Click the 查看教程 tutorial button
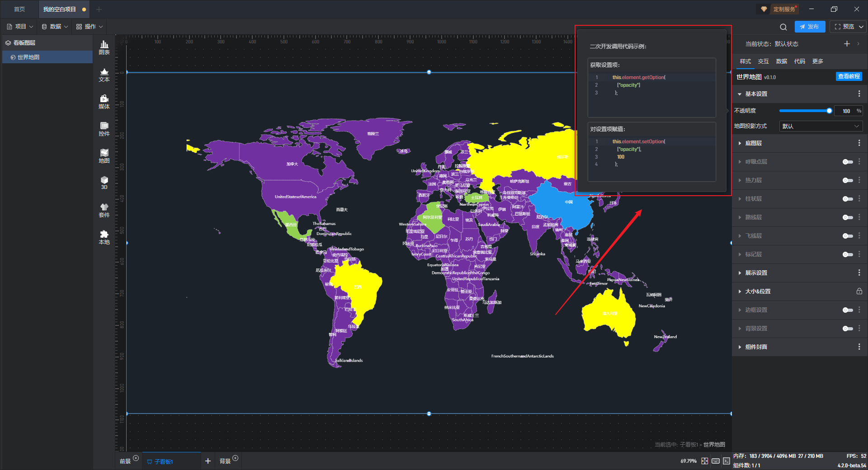This screenshot has height=470, width=868. (x=849, y=76)
